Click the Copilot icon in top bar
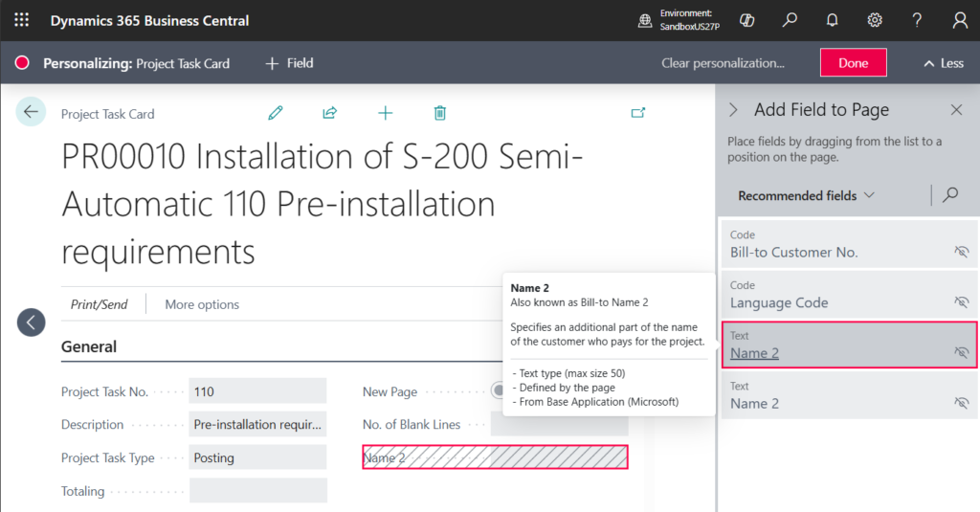980x512 pixels. [749, 20]
